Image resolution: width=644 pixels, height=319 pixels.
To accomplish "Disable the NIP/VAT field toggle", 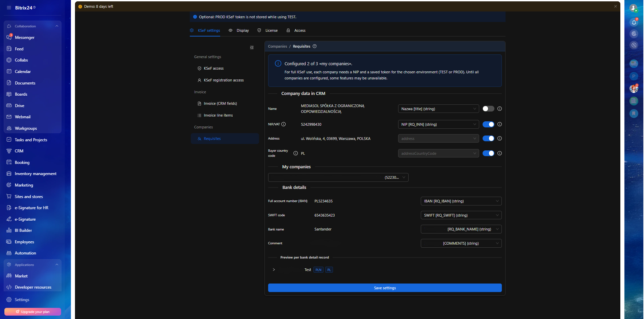I will point(488,124).
